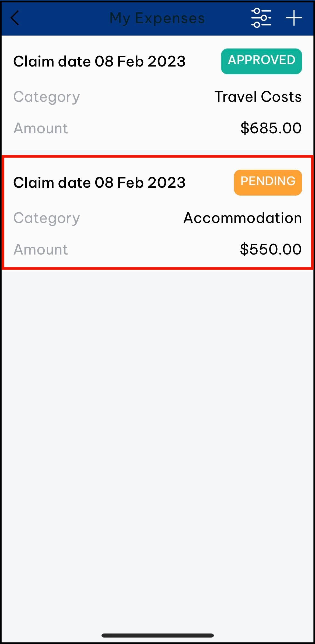The height and width of the screenshot is (644, 315).
Task: Click blank space inside the approved claim card
Action: click(x=140, y=113)
